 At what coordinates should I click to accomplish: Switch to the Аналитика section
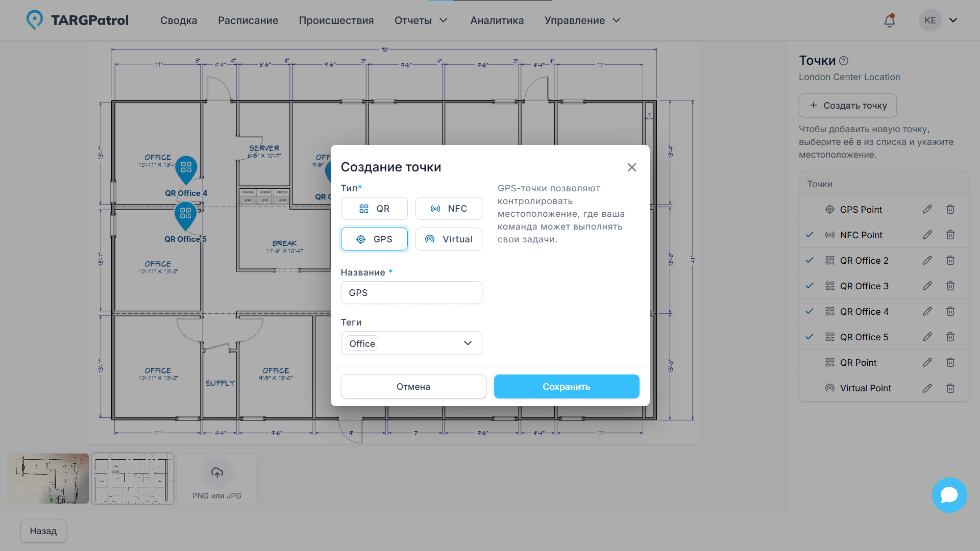click(497, 20)
